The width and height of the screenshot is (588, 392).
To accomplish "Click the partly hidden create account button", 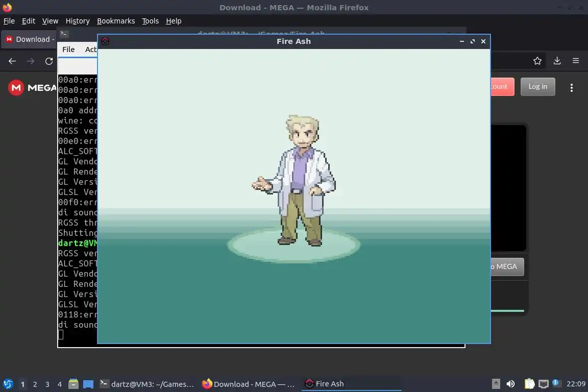I will coord(502,87).
